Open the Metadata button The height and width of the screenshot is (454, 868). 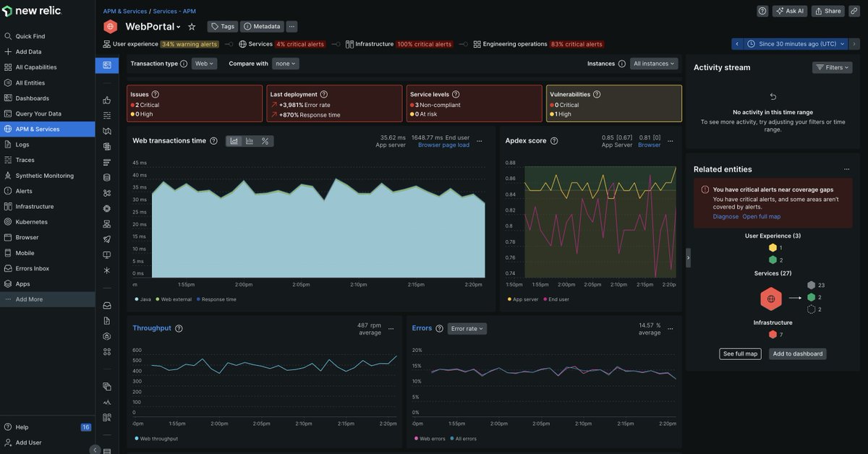coord(262,27)
